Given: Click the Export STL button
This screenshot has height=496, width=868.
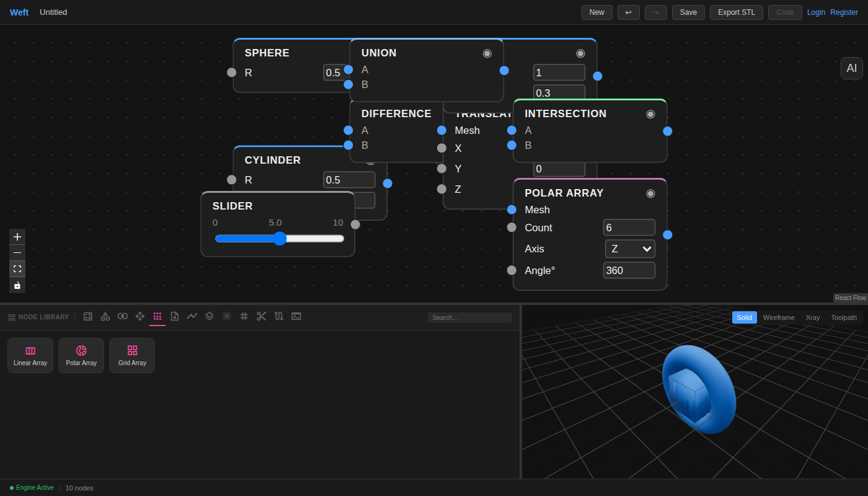Looking at the screenshot, I should pos(736,12).
